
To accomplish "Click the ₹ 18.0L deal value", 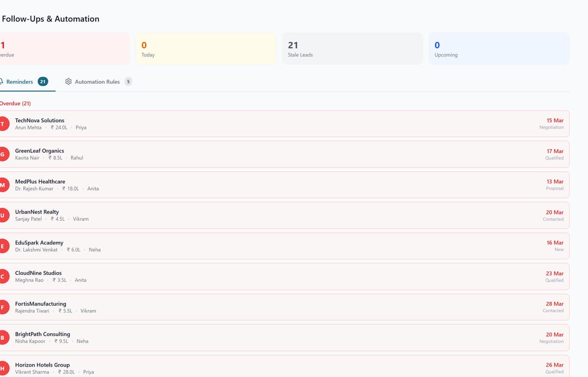I will 71,189.
